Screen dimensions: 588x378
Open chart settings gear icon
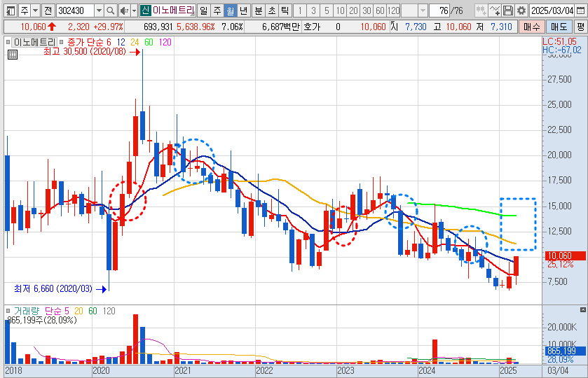coord(521,10)
